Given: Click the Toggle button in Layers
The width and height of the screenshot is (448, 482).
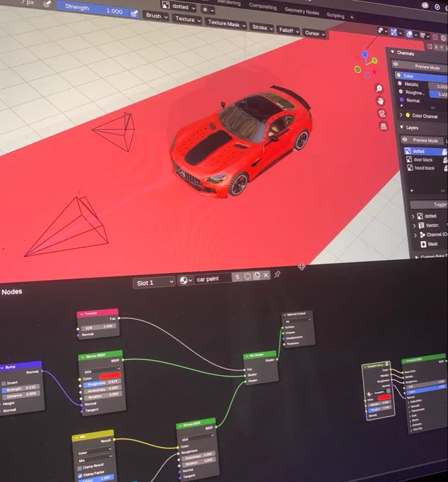Looking at the screenshot, I should coord(430,204).
